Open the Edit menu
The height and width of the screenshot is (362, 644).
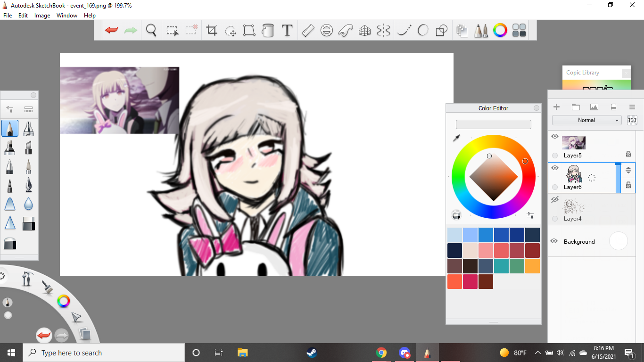pos(23,16)
